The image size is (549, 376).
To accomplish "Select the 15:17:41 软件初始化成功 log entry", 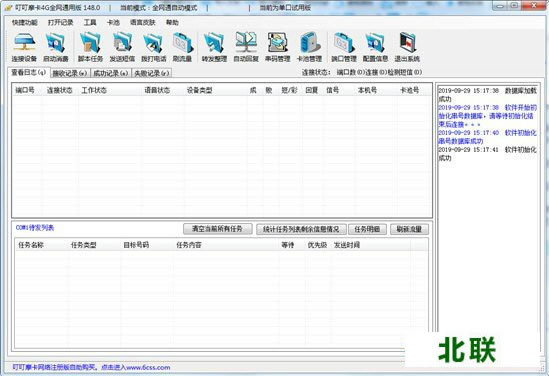I will click(x=487, y=153).
